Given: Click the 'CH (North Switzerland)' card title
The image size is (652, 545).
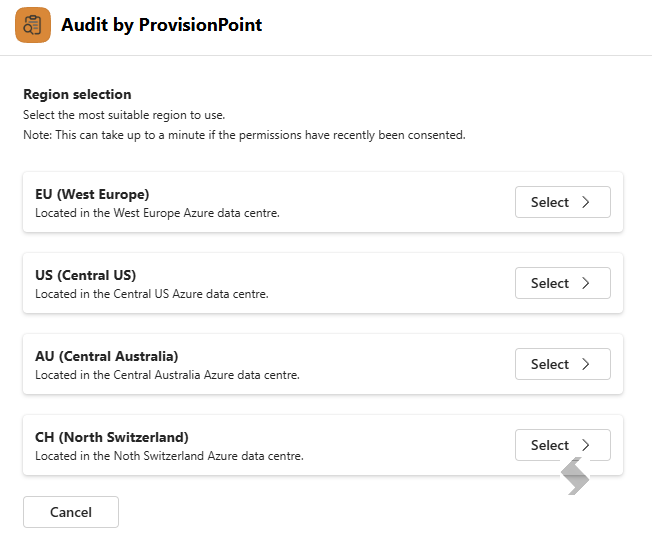Looking at the screenshot, I should tap(111, 437).
